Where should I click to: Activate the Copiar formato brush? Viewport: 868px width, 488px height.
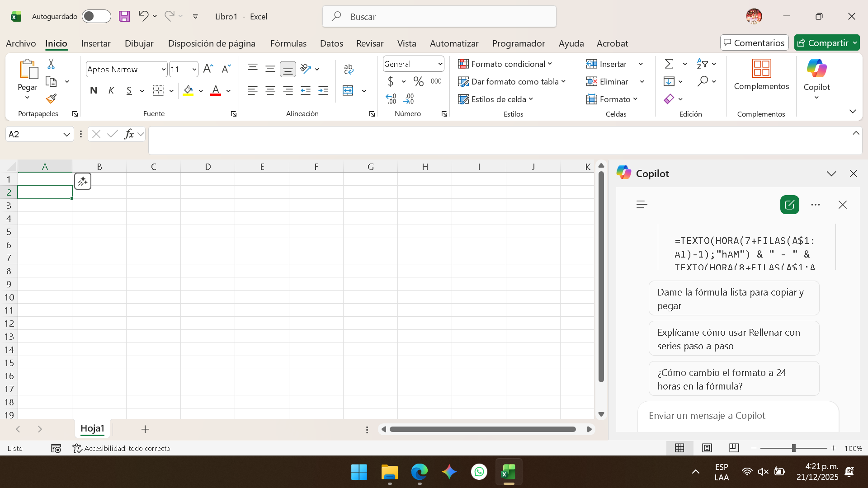(51, 99)
